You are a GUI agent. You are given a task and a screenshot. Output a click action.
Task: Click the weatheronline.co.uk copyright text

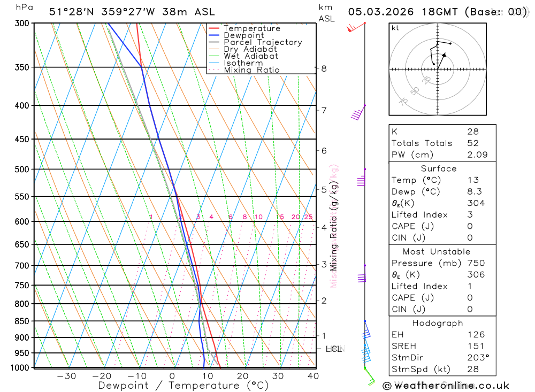(446, 386)
